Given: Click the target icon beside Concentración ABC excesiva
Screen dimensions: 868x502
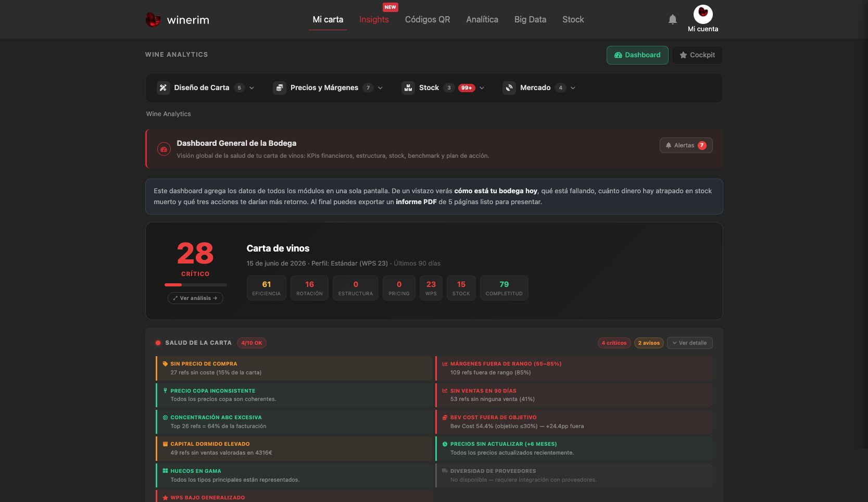Looking at the screenshot, I should (165, 417).
